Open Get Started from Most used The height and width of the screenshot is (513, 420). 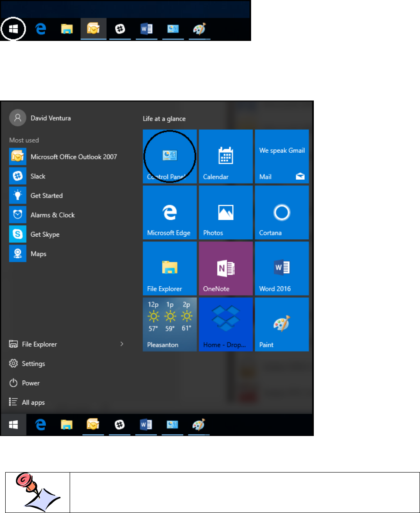coord(36,195)
